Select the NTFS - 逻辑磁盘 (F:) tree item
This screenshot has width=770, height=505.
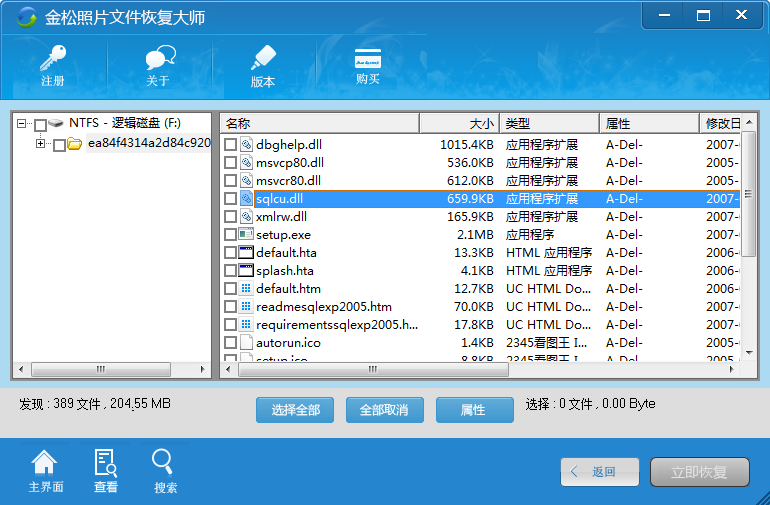tap(125, 122)
